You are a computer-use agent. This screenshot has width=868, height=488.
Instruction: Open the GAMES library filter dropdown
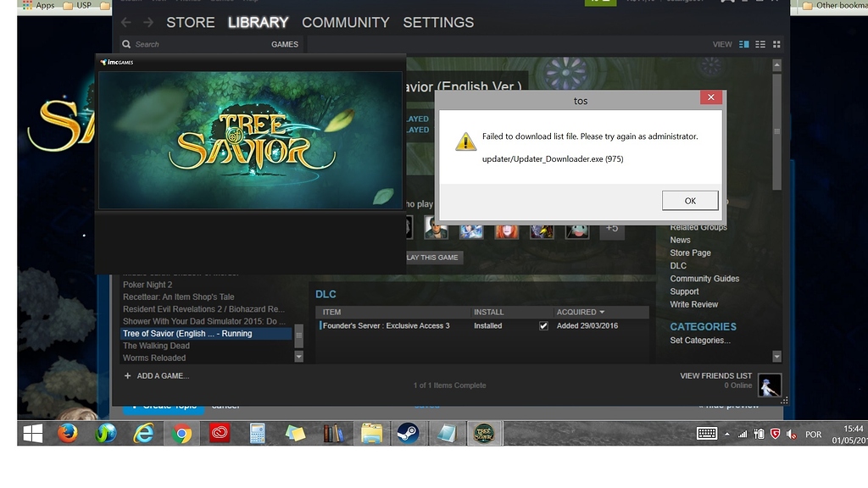point(285,44)
